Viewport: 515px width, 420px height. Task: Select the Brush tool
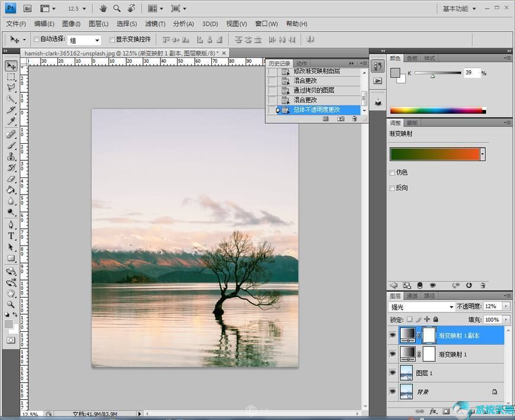(11, 145)
